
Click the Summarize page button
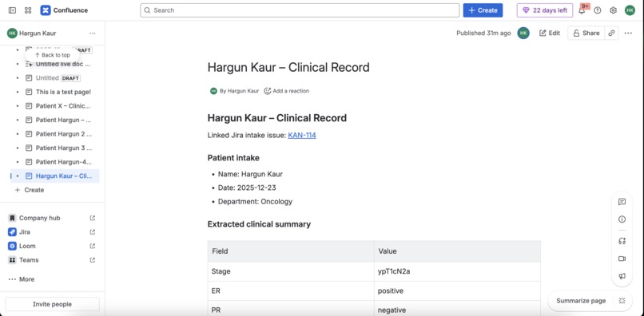pos(581,301)
